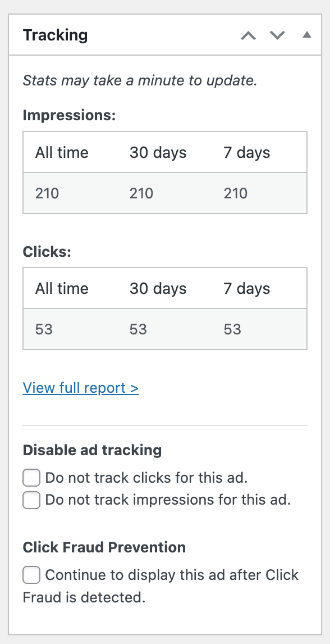Select the Impressions table heading
This screenshot has width=330, height=644.
point(69,115)
